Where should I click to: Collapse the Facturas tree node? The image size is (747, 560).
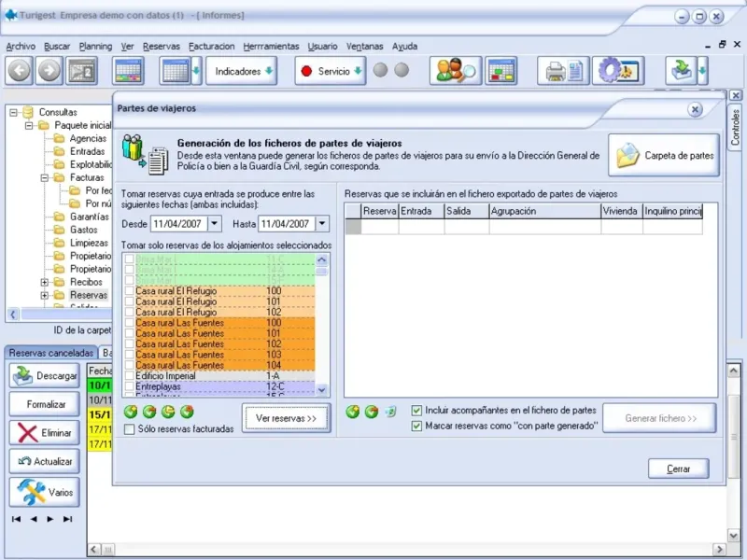click(44, 177)
